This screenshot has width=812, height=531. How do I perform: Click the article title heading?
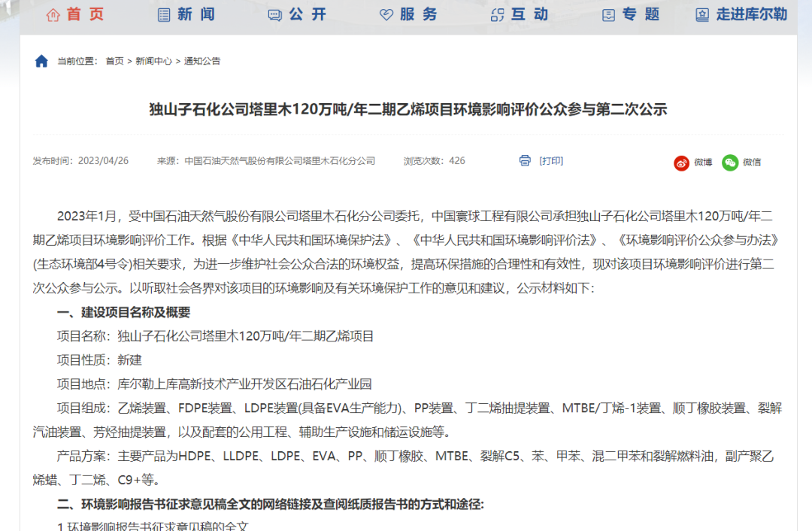[x=408, y=109]
